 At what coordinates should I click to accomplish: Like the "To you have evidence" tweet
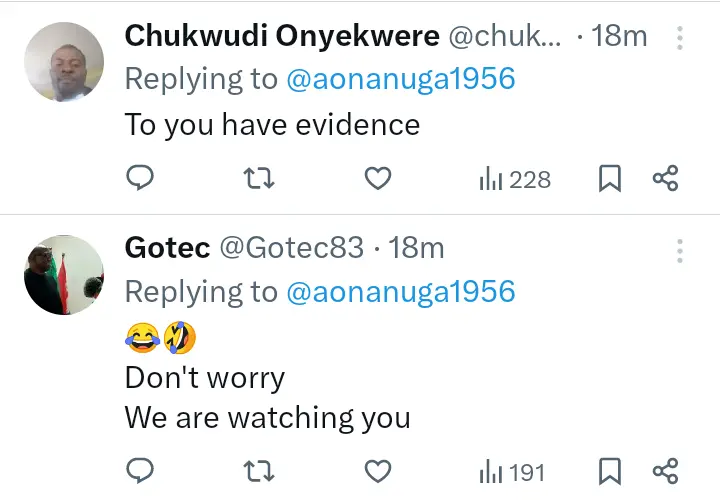point(376,179)
